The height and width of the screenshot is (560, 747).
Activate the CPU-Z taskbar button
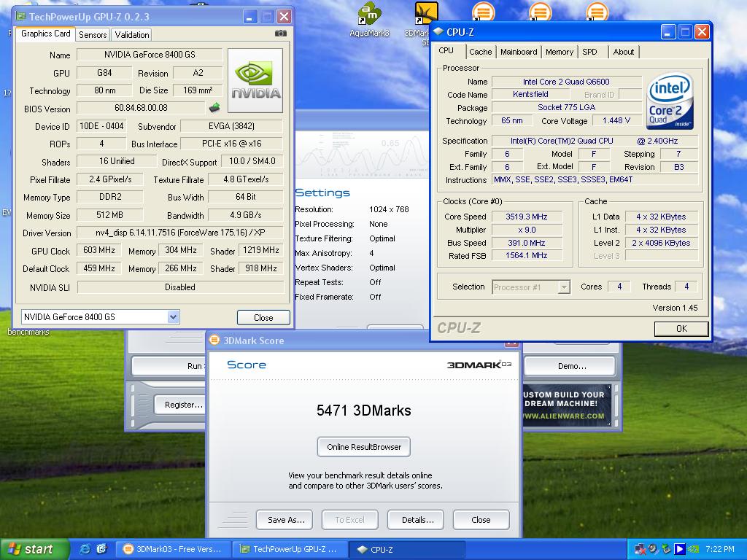tap(407, 549)
